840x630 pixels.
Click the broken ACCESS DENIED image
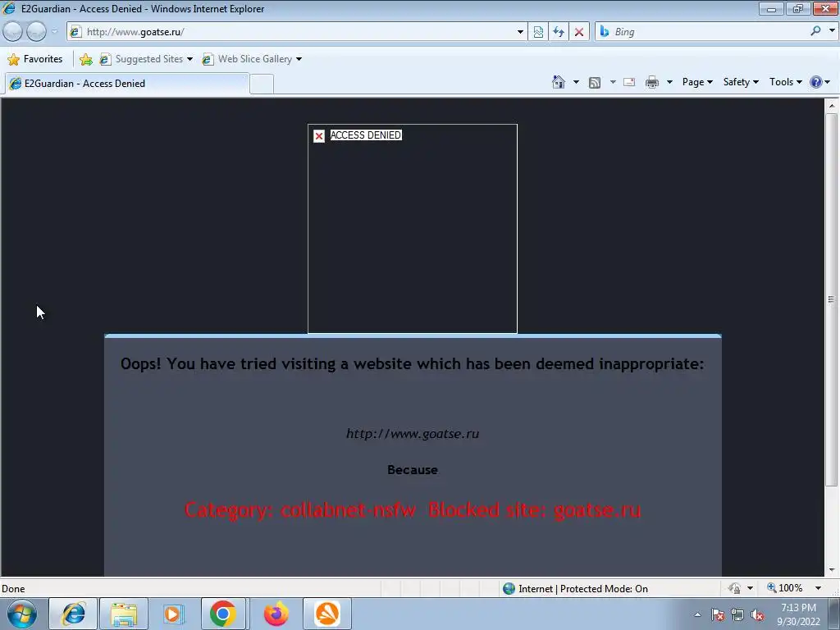click(413, 229)
